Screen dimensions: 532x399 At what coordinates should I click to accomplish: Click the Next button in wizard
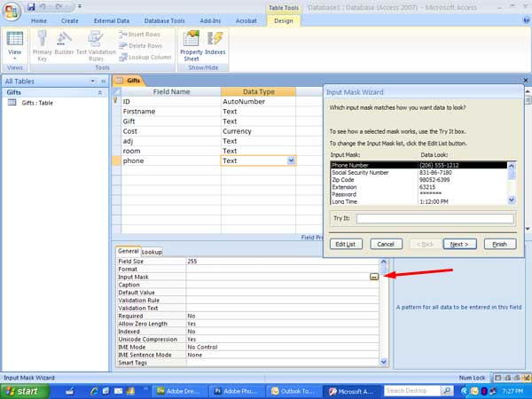(459, 245)
